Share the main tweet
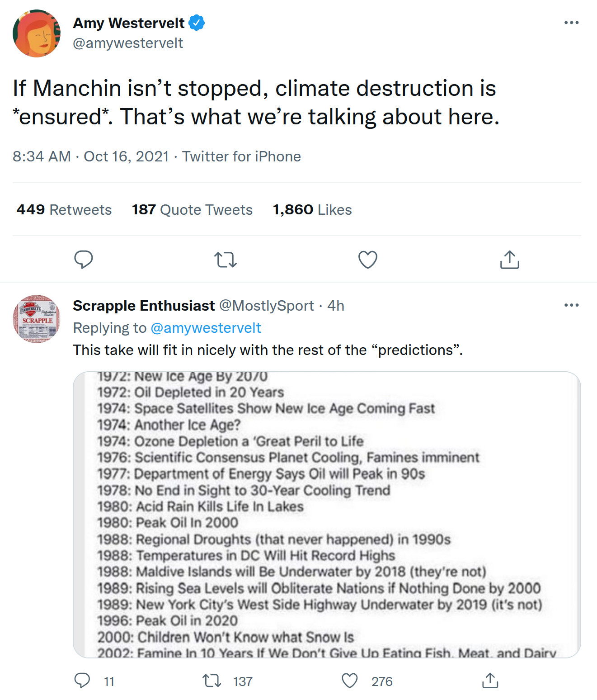597x700 pixels. click(509, 260)
